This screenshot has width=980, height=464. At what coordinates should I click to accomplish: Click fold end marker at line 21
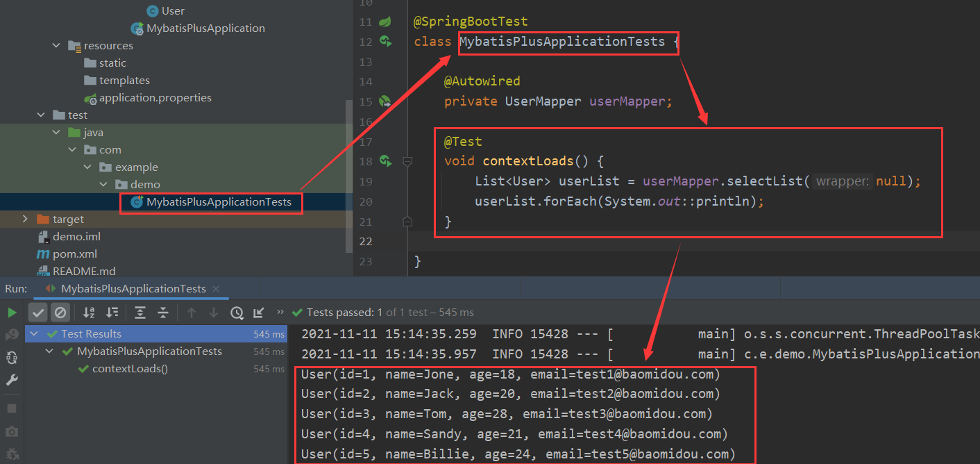tap(407, 222)
